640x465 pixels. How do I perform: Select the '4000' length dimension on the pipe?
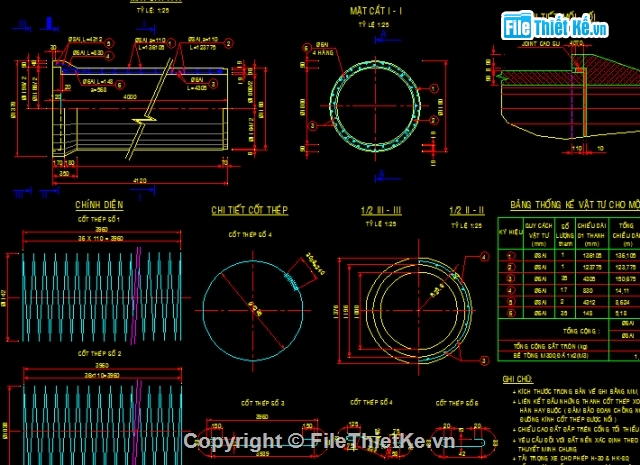coord(130,97)
